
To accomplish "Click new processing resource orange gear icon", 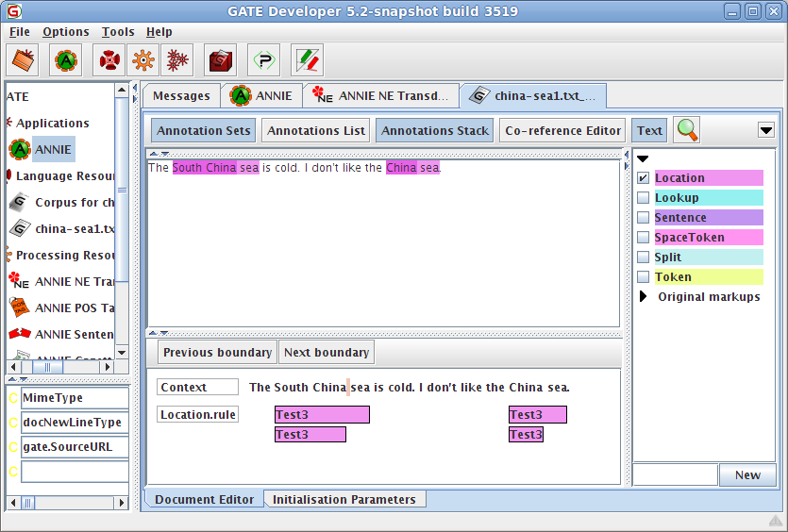I will coord(143,60).
